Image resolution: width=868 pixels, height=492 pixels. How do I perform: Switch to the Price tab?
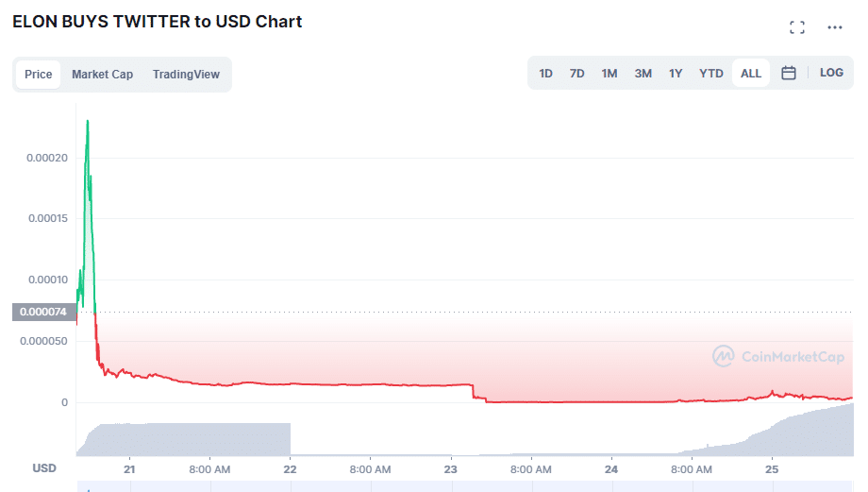pos(39,75)
